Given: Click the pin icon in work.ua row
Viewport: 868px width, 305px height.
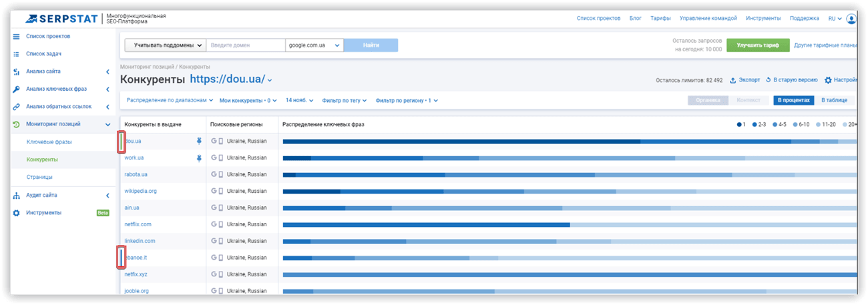Looking at the screenshot, I should click(198, 158).
